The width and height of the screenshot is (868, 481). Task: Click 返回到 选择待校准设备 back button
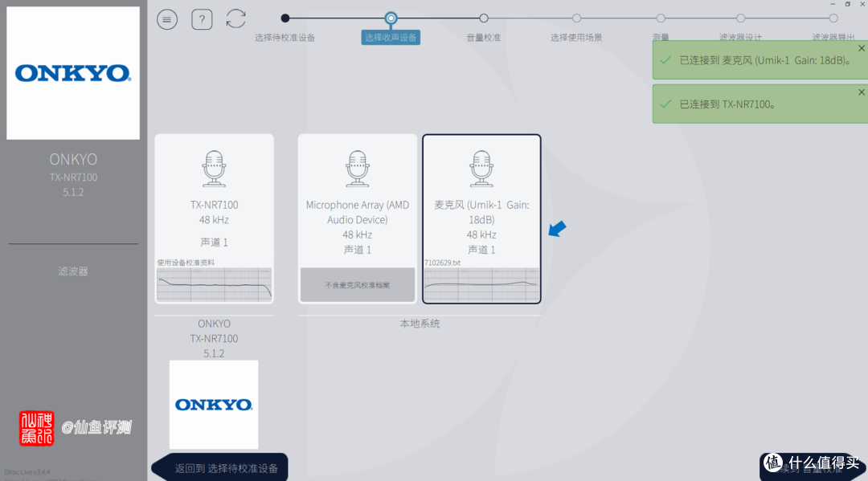[219, 467]
